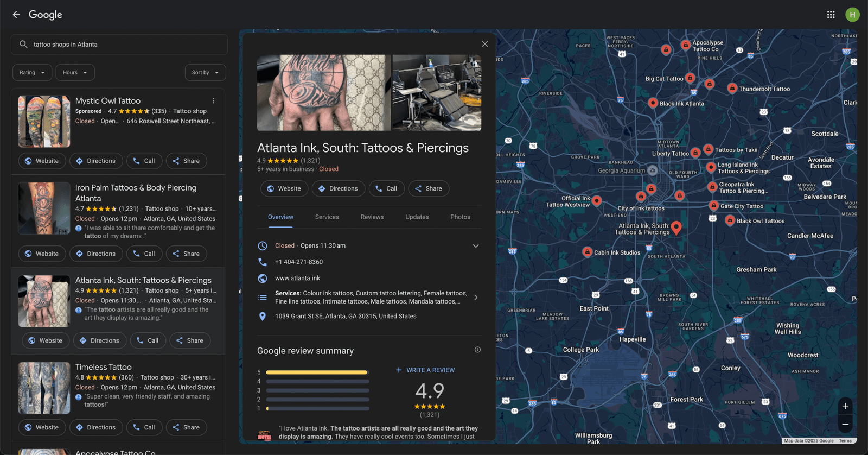The height and width of the screenshot is (455, 868).
Task: Switch to the Overview tab
Action: 280,217
